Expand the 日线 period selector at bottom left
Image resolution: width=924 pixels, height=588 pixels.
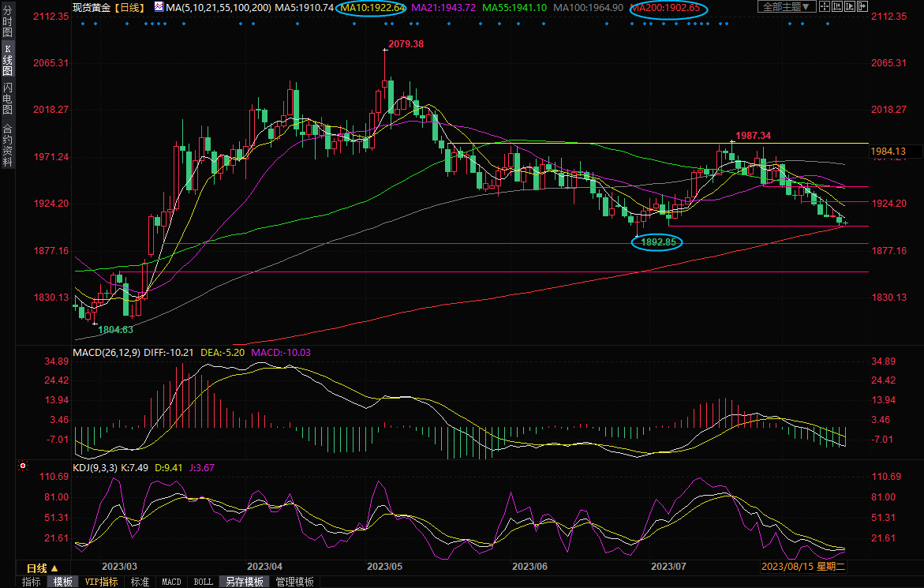coord(43,568)
